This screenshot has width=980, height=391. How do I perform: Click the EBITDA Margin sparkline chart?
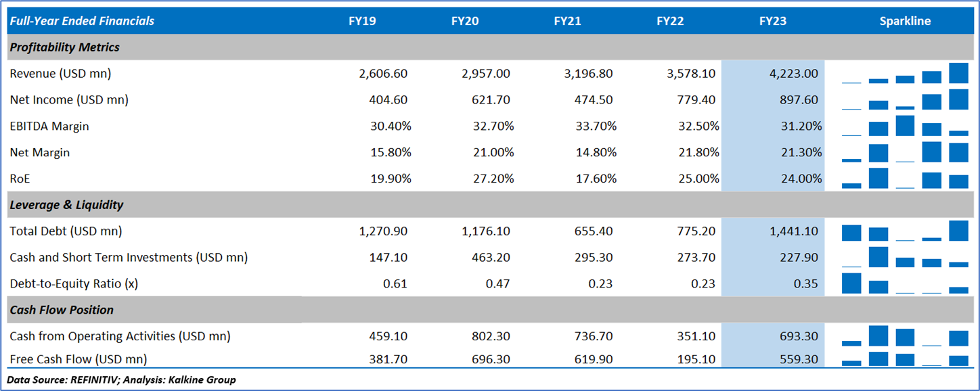tap(905, 126)
